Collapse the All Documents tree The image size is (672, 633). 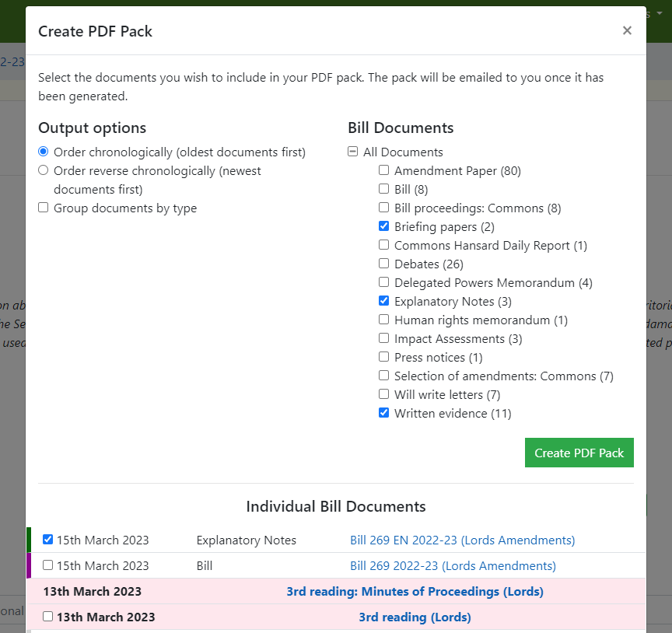[x=353, y=152]
